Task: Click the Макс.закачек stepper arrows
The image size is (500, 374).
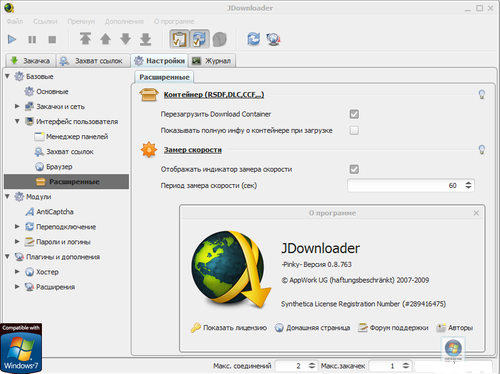Action: (405, 366)
